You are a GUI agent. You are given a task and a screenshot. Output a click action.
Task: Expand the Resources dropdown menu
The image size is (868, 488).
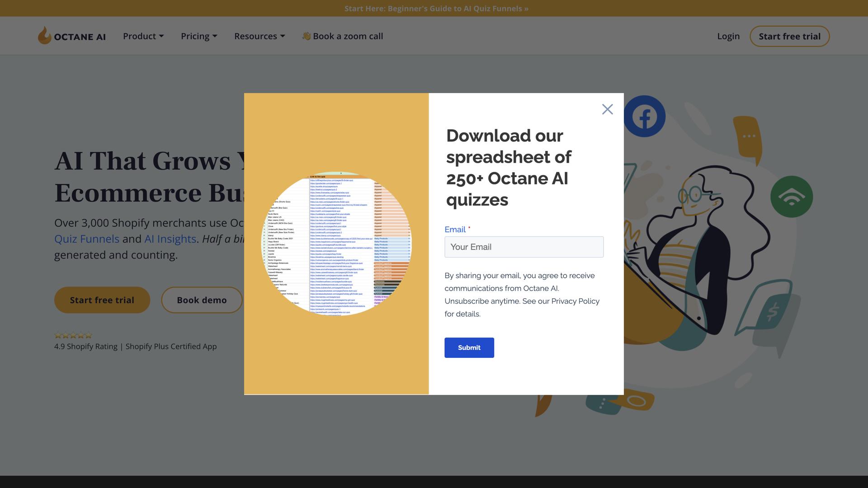[x=259, y=36]
